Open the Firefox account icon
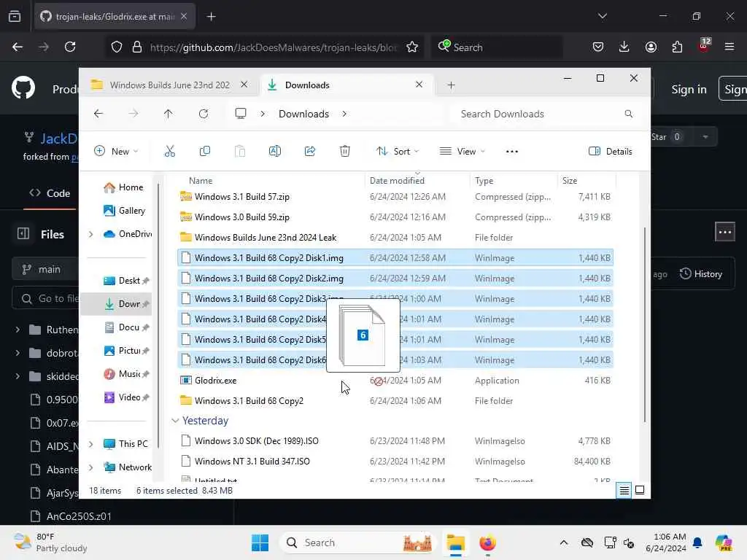The image size is (747, 560). pos(651,47)
